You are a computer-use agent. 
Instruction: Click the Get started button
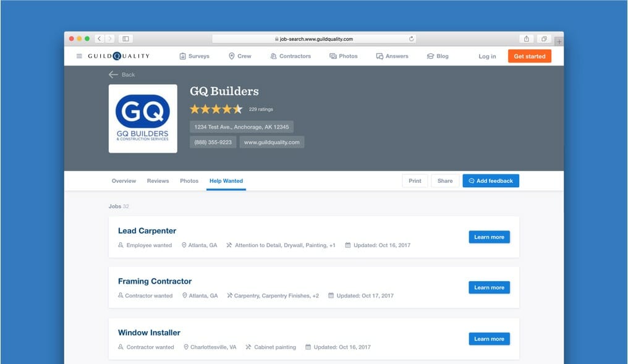[x=530, y=56]
